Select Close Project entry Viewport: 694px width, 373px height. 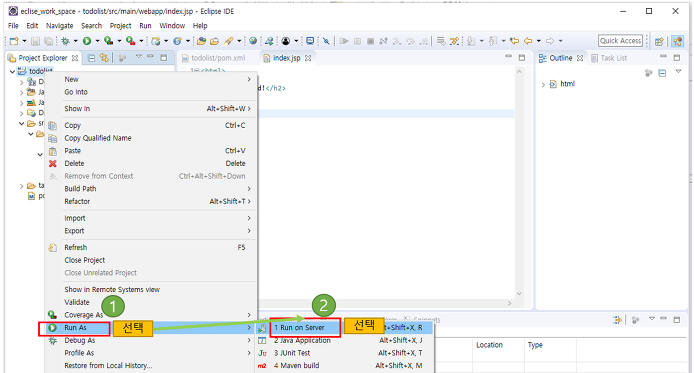click(x=150, y=260)
